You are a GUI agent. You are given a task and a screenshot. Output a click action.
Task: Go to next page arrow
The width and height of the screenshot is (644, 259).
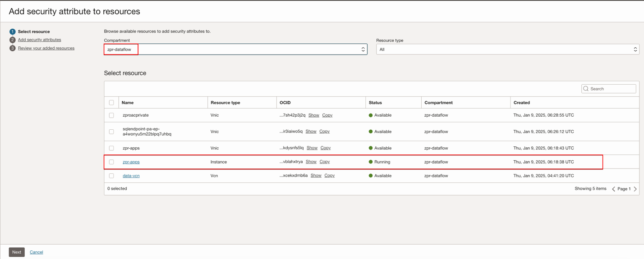click(635, 189)
